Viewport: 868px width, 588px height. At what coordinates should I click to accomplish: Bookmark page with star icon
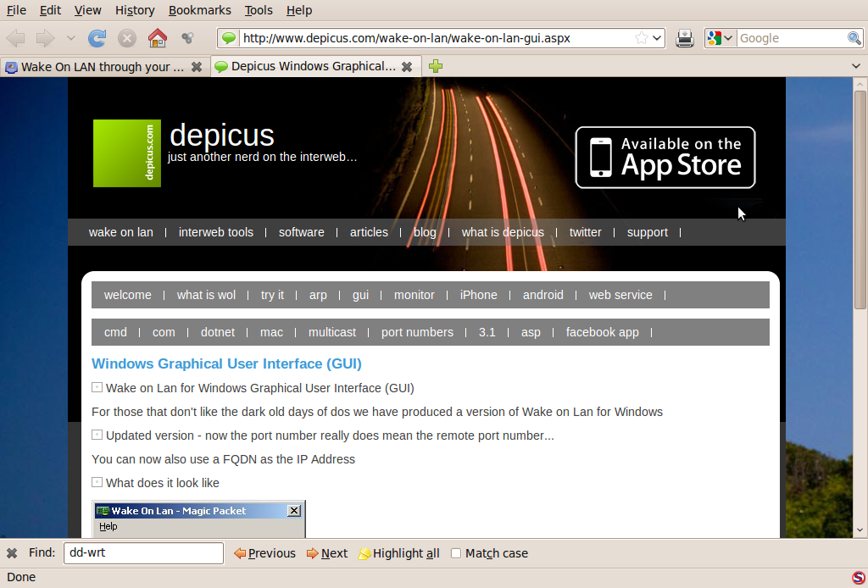pos(642,38)
